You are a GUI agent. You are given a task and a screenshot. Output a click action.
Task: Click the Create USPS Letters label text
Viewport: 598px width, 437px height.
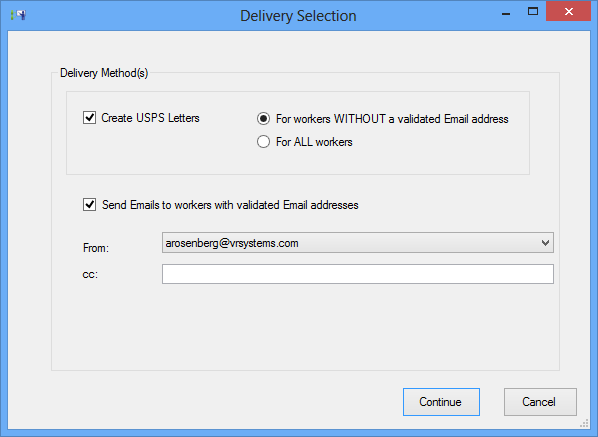coord(150,118)
